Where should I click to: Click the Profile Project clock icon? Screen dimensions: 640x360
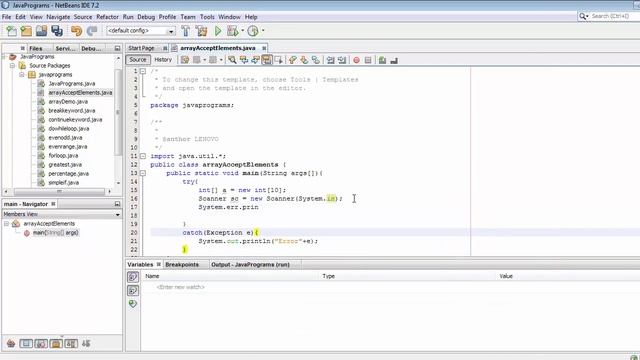tap(253, 31)
